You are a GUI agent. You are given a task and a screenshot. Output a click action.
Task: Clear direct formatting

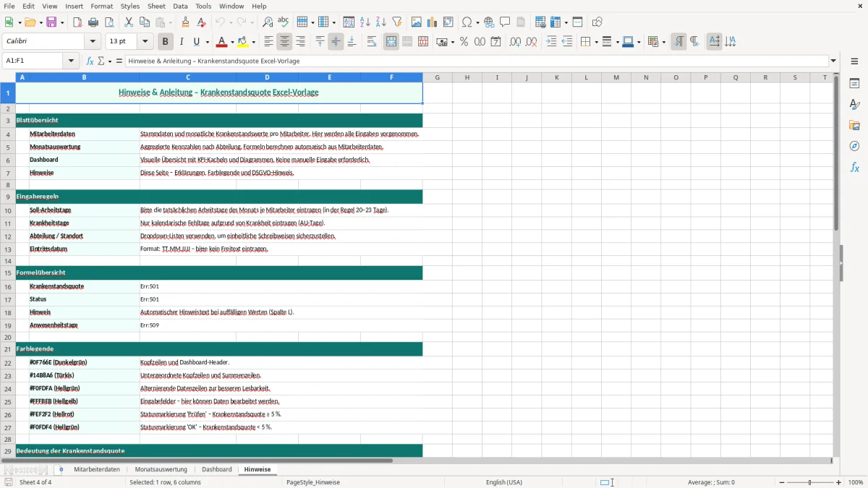tap(202, 22)
